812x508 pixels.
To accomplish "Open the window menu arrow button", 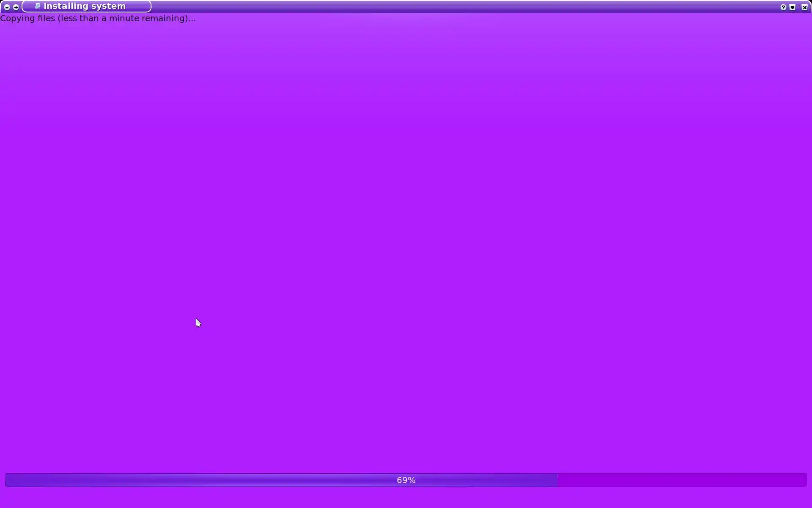I will coord(7,7).
